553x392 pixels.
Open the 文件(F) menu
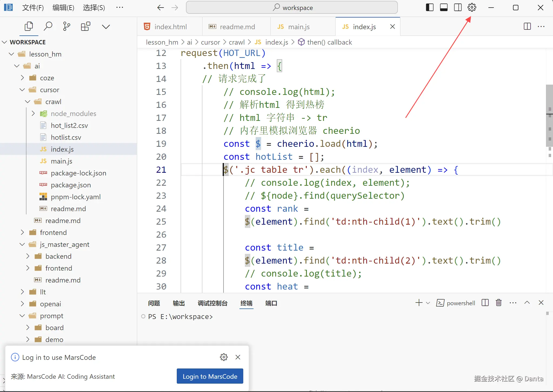click(x=33, y=8)
